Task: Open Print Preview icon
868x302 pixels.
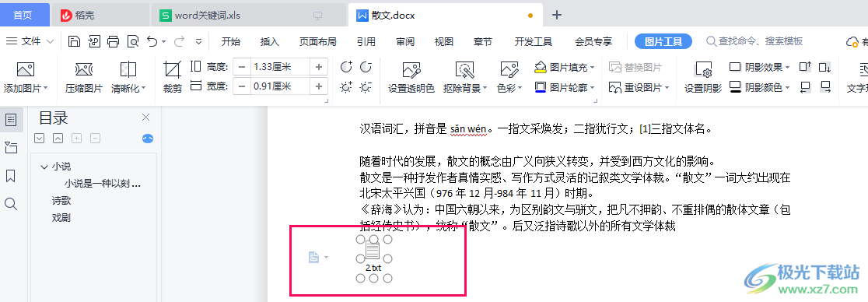Action: (x=133, y=41)
